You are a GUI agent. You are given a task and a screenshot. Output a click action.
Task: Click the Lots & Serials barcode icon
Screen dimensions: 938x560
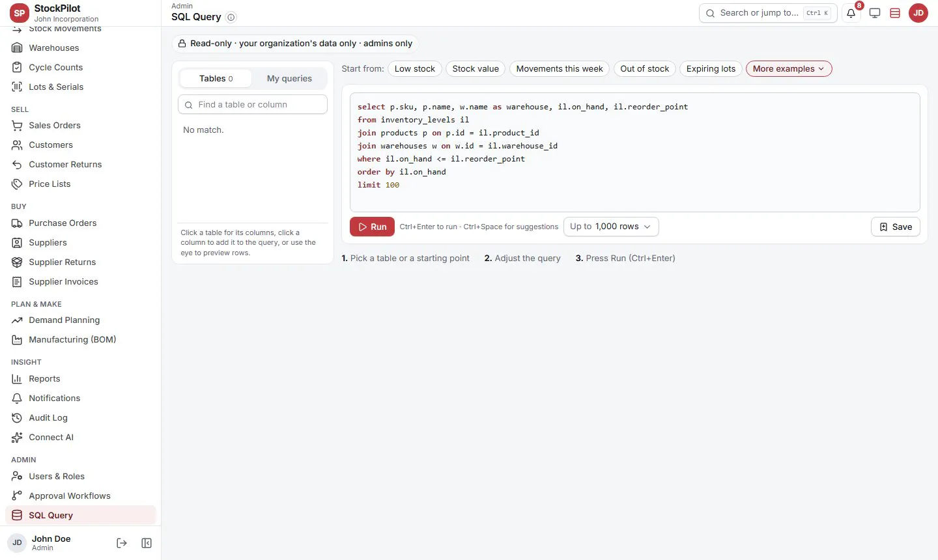(17, 87)
